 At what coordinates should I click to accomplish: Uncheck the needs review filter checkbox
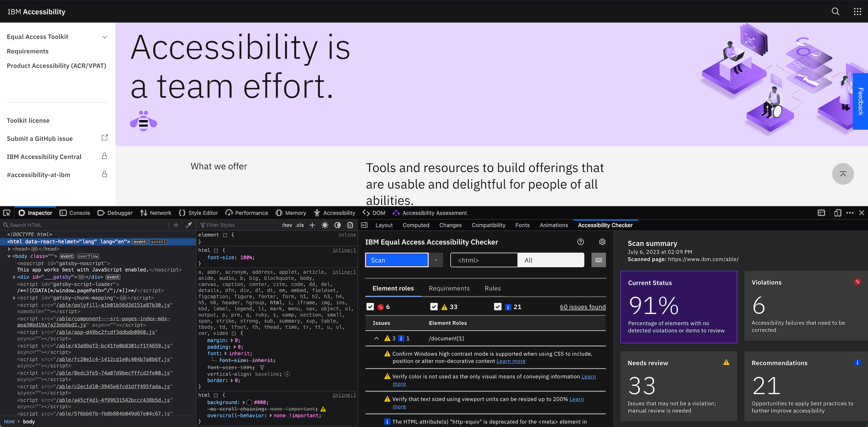pos(434,307)
